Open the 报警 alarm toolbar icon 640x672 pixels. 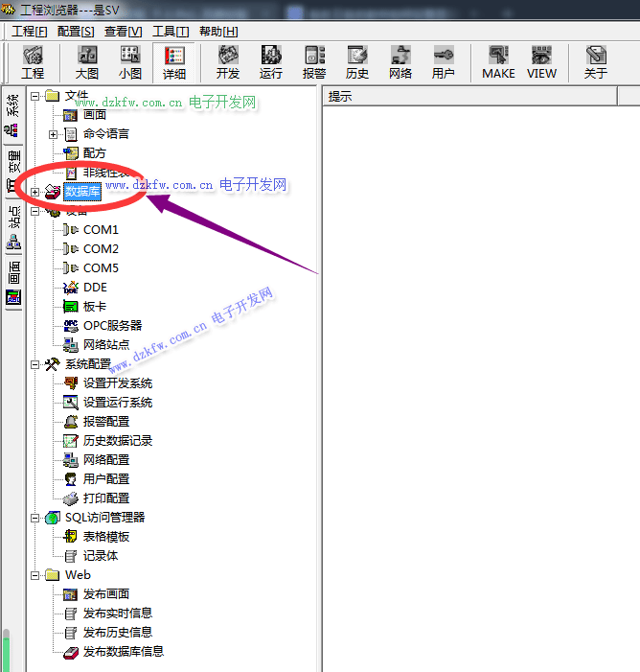tap(314, 62)
